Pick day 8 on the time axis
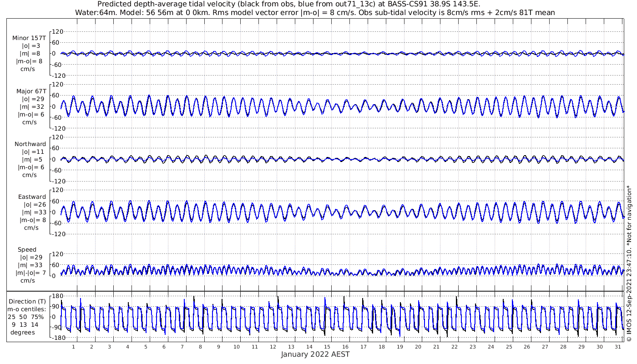The height and width of the screenshot is (364, 637). coord(200,347)
